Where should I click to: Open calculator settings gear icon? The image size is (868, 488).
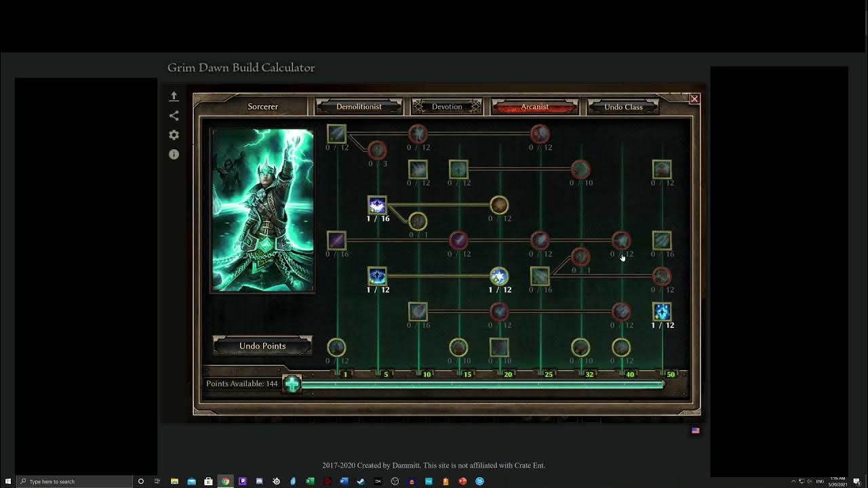(174, 135)
